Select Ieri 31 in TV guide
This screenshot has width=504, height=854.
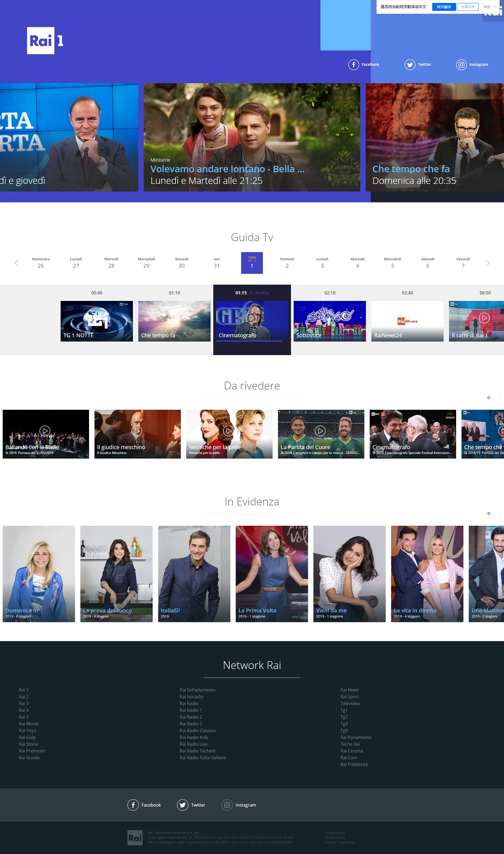217,263
